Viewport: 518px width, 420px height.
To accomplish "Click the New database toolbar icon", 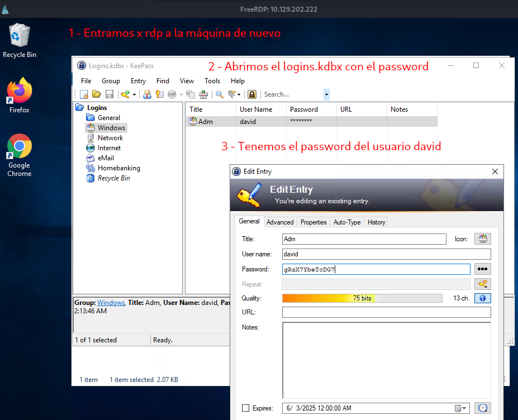I will tap(84, 94).
